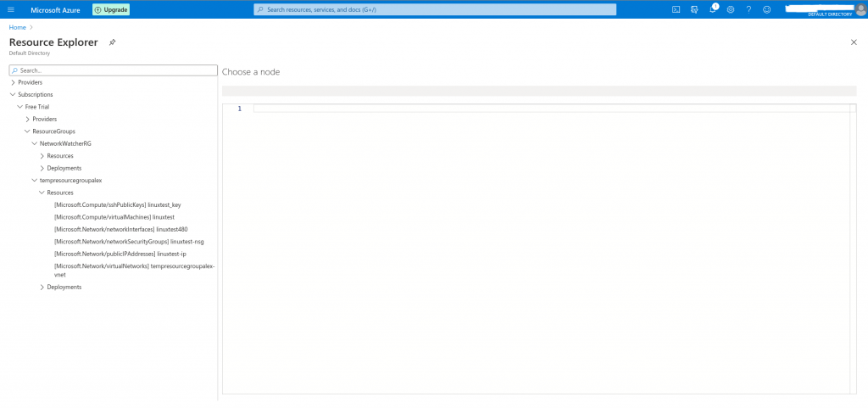Select the sshPublicKeys linuxtest_key resource
The image size is (868, 408).
(x=117, y=204)
